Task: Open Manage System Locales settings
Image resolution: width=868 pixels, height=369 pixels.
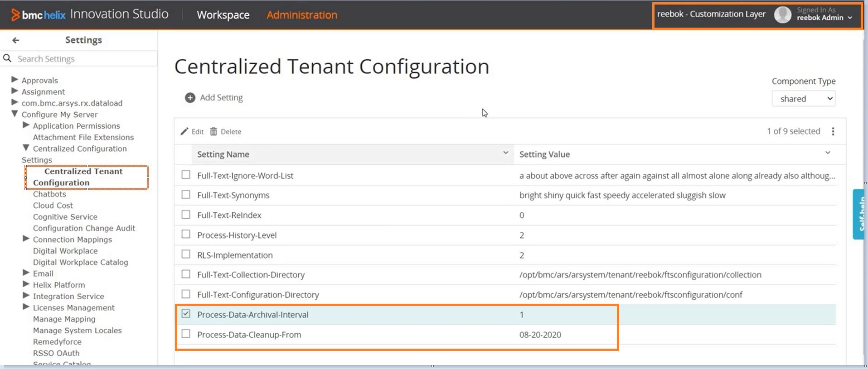Action: (78, 331)
